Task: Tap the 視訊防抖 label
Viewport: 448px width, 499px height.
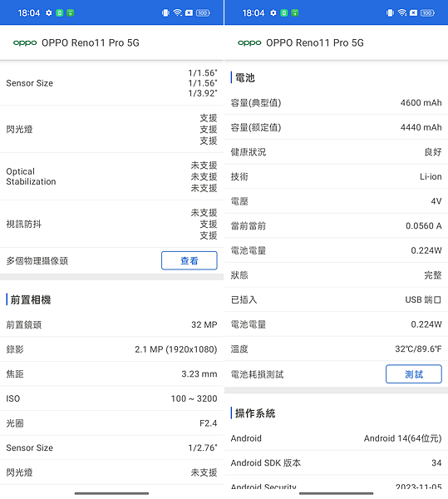Action: coord(23,224)
